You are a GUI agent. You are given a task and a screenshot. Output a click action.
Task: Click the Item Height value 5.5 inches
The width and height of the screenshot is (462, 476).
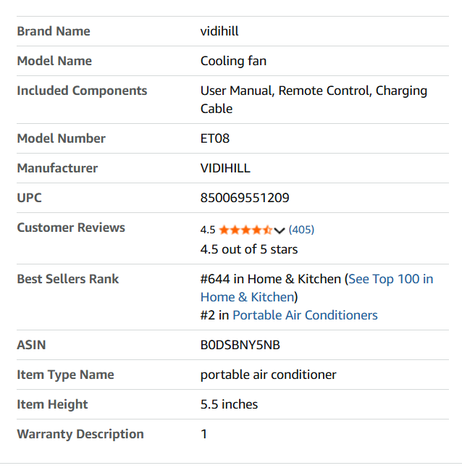(x=229, y=404)
